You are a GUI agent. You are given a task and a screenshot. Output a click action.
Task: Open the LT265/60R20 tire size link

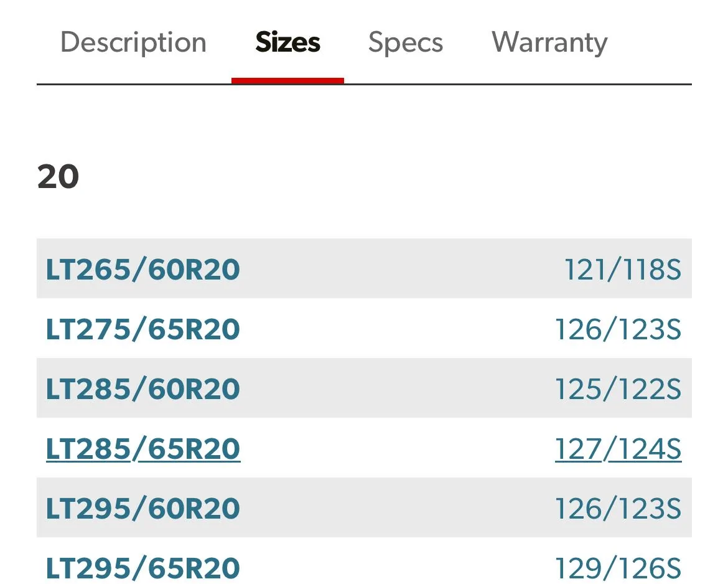(x=142, y=269)
